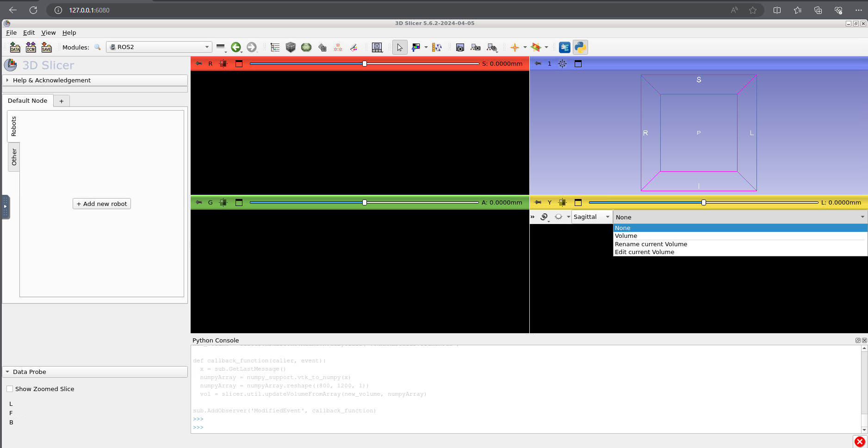This screenshot has width=868, height=448.
Task: Open the view layout selector icon
Action: [x=377, y=47]
